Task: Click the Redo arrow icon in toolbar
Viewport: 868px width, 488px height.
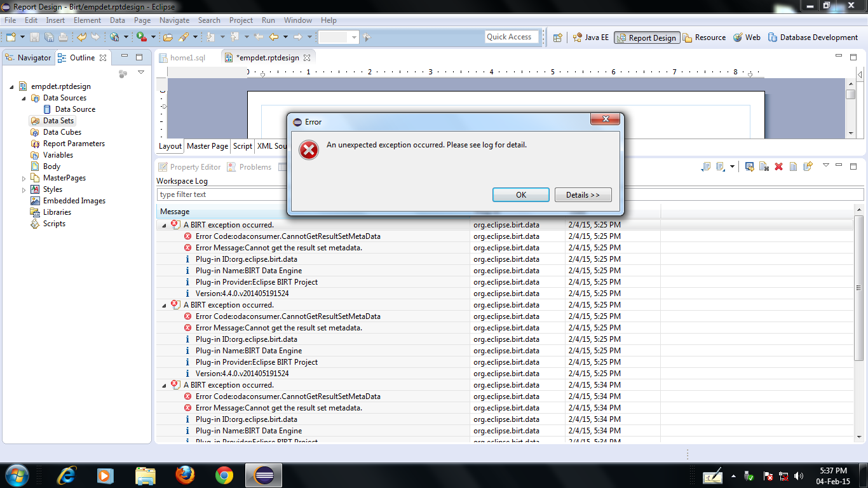Action: [95, 37]
